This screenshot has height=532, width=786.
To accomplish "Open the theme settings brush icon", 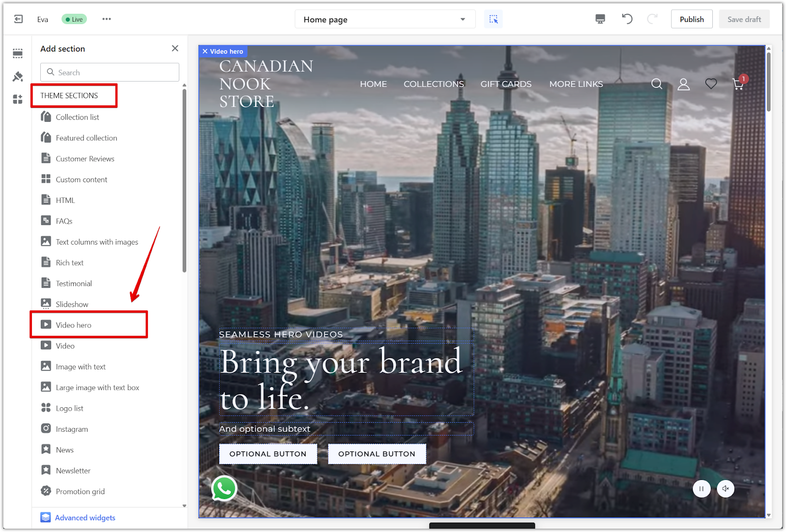I will click(x=18, y=76).
